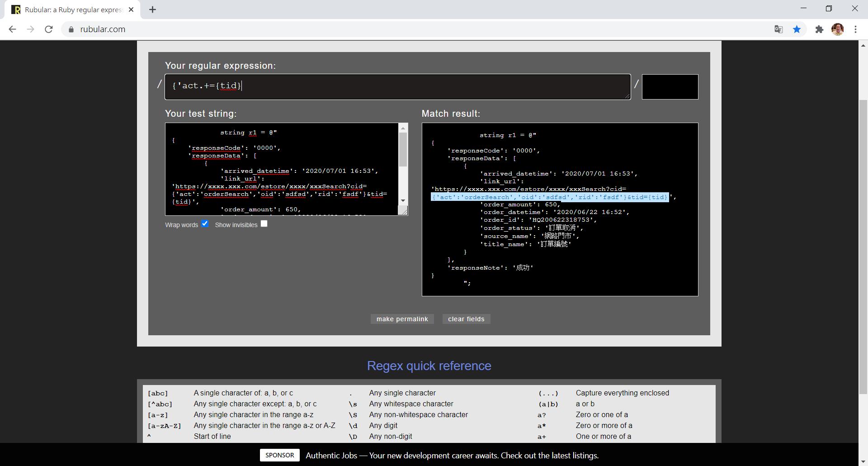Click inside the test string textarea
This screenshot has height=466, width=868.
(282, 169)
